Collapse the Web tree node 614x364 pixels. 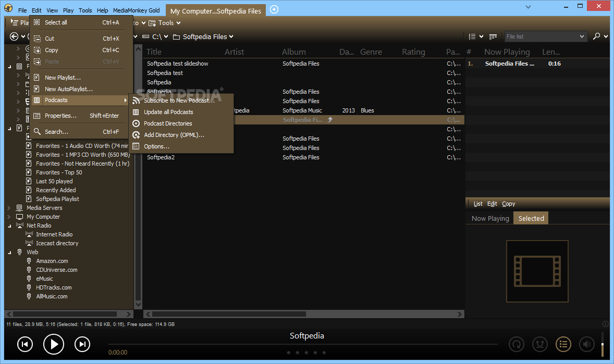click(x=9, y=253)
